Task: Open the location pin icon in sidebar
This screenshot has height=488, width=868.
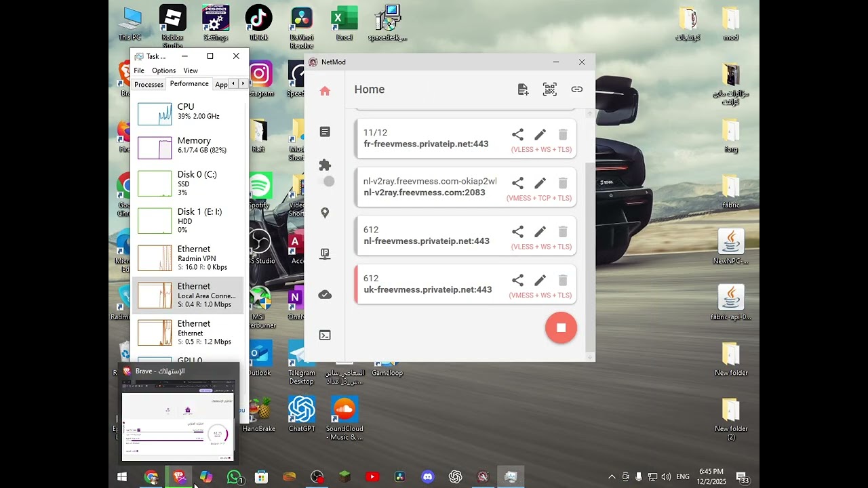Action: [325, 213]
